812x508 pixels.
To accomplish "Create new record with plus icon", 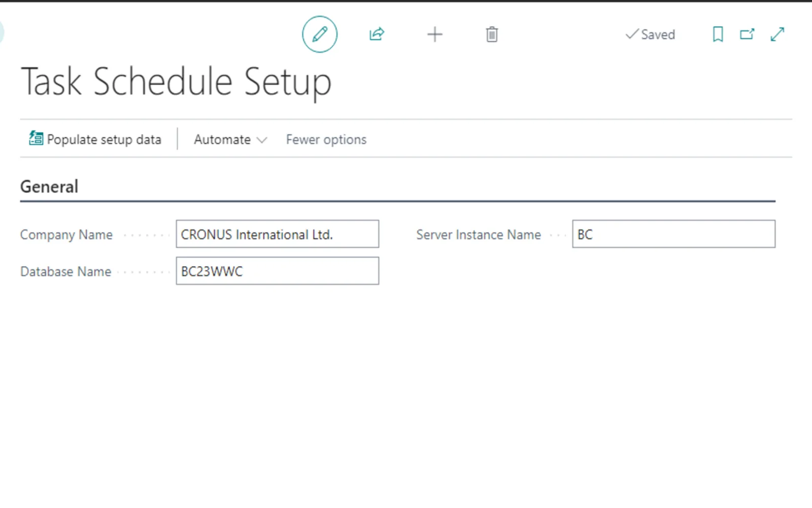I will coord(435,35).
